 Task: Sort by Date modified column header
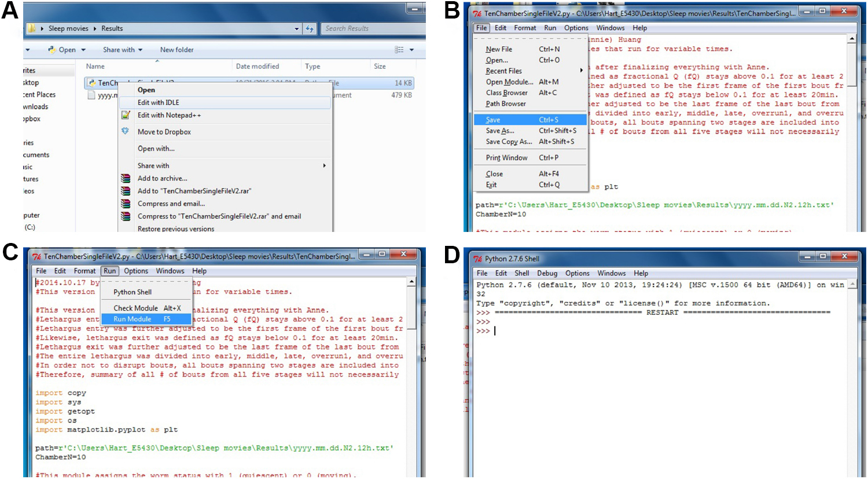[x=258, y=67]
